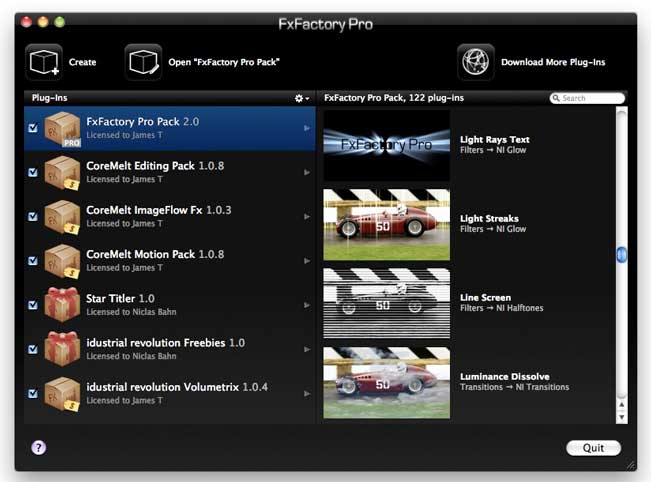Click the FxFactory Pro Pack box icon
The image size is (651, 482).
tap(62, 129)
